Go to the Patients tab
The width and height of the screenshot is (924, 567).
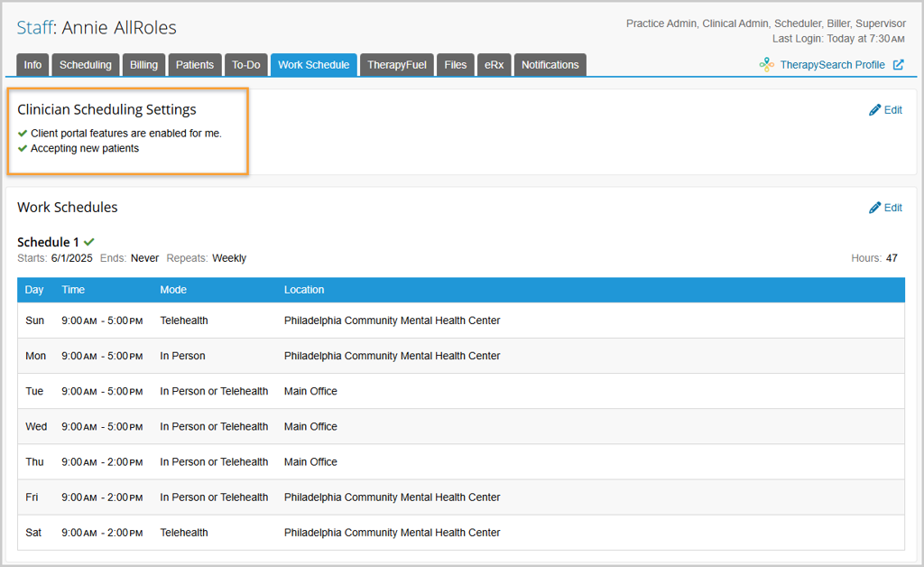[x=195, y=65]
